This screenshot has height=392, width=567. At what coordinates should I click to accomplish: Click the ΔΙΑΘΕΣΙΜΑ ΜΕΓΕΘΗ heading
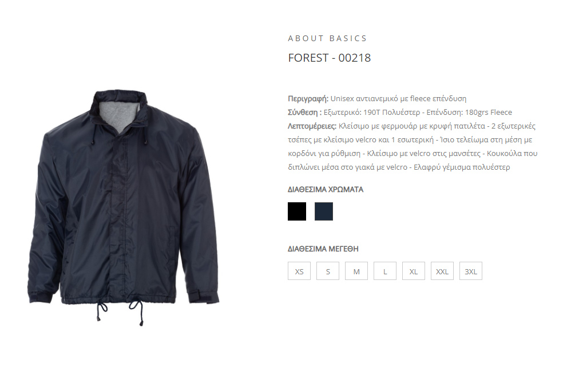pos(323,249)
